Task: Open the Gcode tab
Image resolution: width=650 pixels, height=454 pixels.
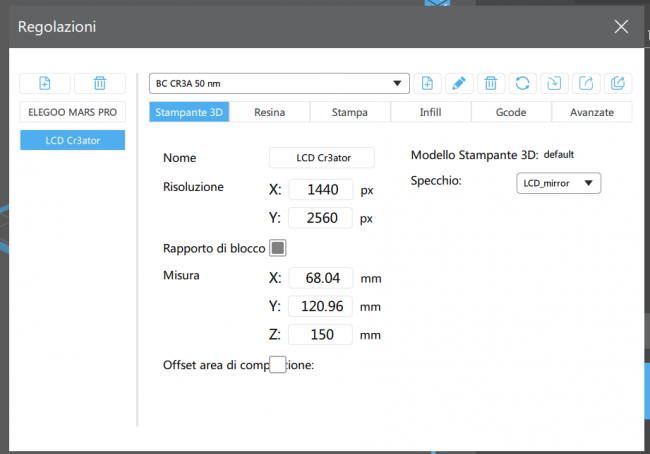Action: pyautogui.click(x=510, y=112)
